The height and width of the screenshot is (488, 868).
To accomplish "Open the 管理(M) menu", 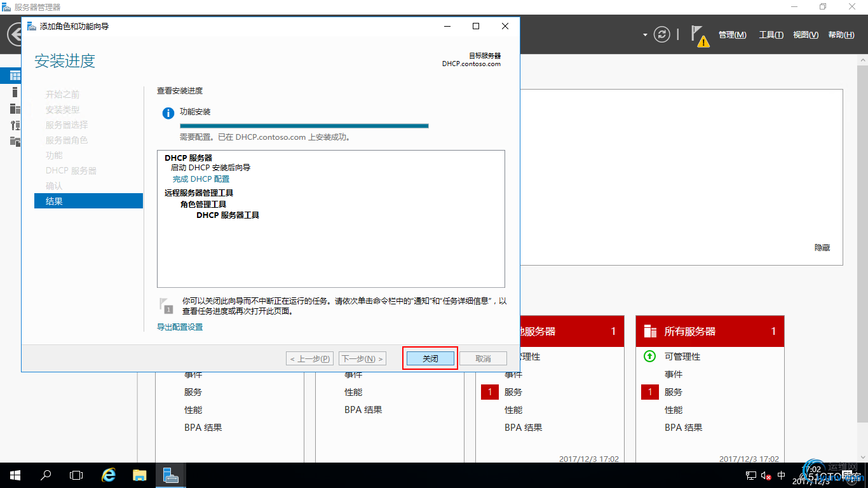I will click(x=733, y=35).
